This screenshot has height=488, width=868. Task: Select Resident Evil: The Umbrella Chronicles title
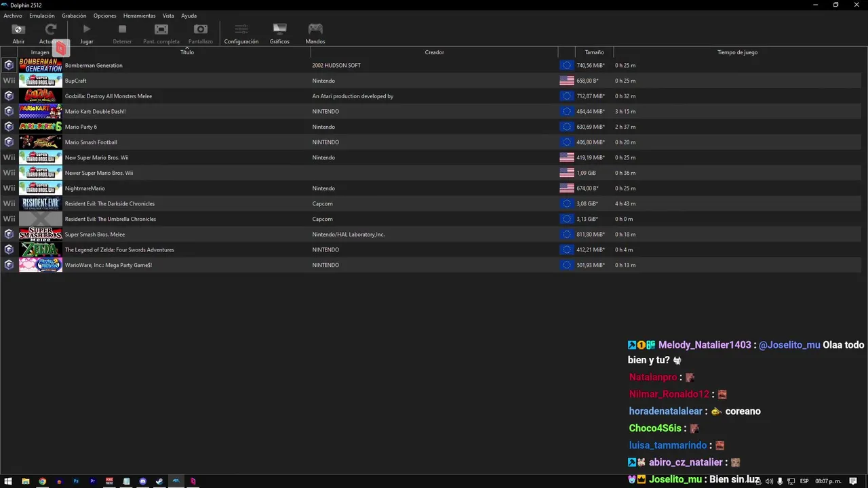point(111,219)
